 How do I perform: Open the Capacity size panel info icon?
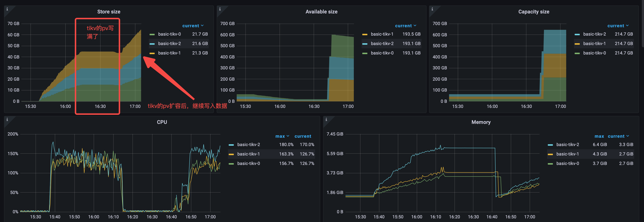pyautogui.click(x=432, y=9)
